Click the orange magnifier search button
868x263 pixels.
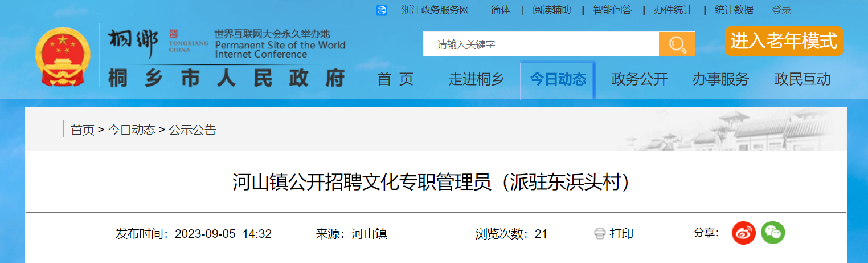click(677, 44)
